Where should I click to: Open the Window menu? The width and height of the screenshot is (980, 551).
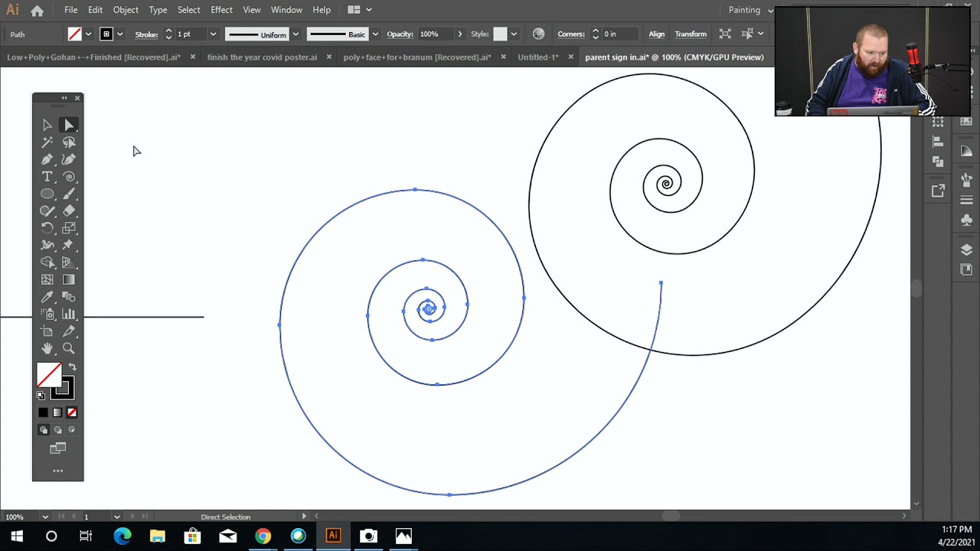tap(286, 10)
